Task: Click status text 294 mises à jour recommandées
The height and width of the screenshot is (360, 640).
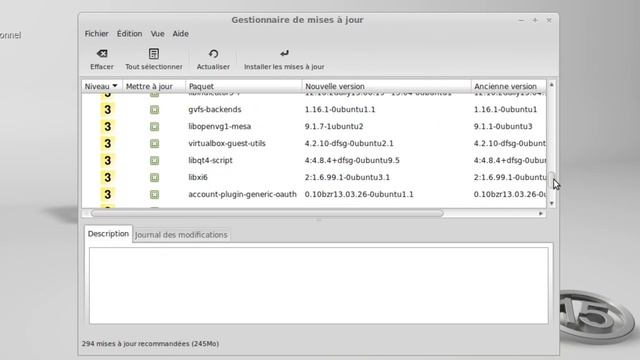Action: coord(150,344)
